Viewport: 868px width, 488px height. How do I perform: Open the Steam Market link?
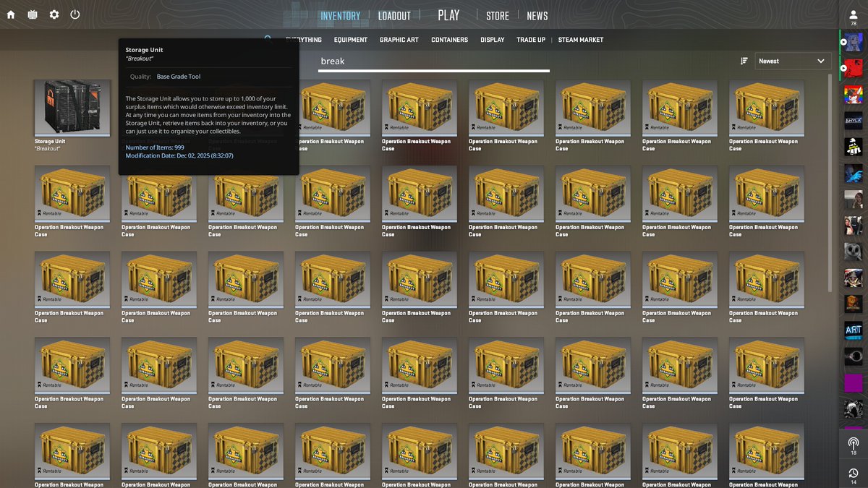581,40
